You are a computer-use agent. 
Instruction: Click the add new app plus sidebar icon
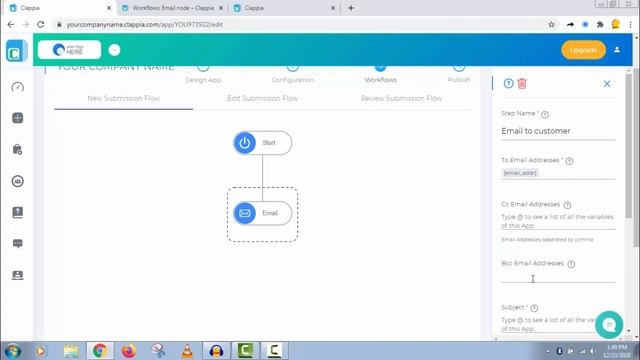pos(18,118)
